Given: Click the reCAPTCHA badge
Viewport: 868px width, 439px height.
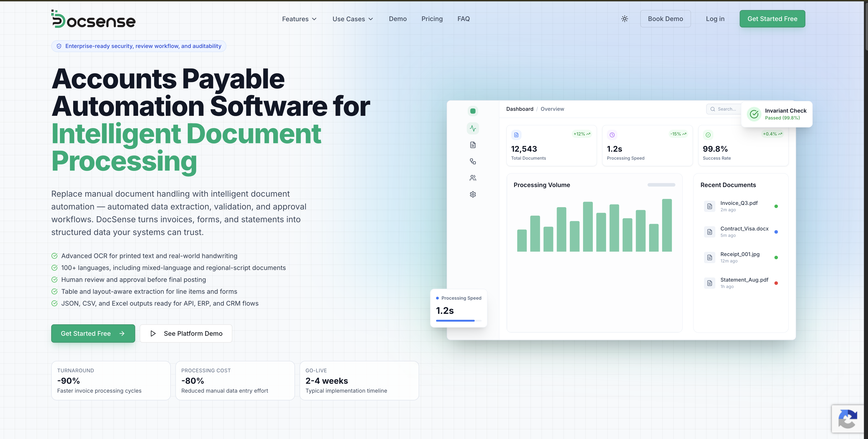Looking at the screenshot, I should coord(848,418).
